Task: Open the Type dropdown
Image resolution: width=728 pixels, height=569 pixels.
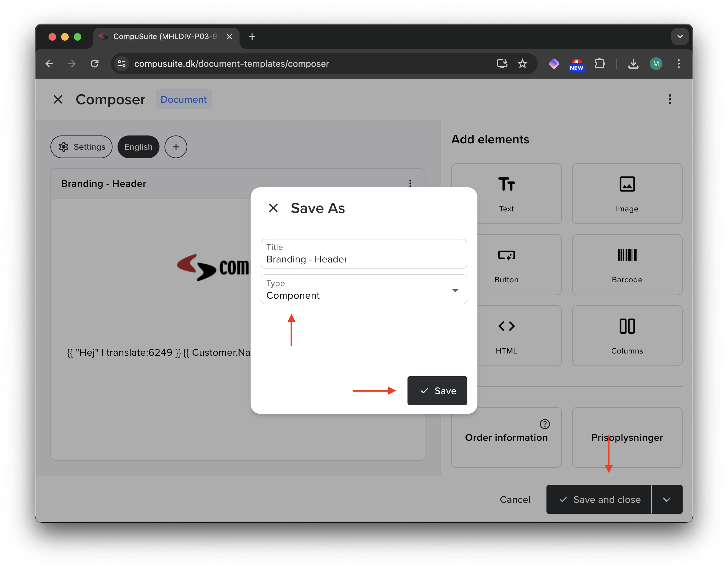Action: click(x=363, y=290)
